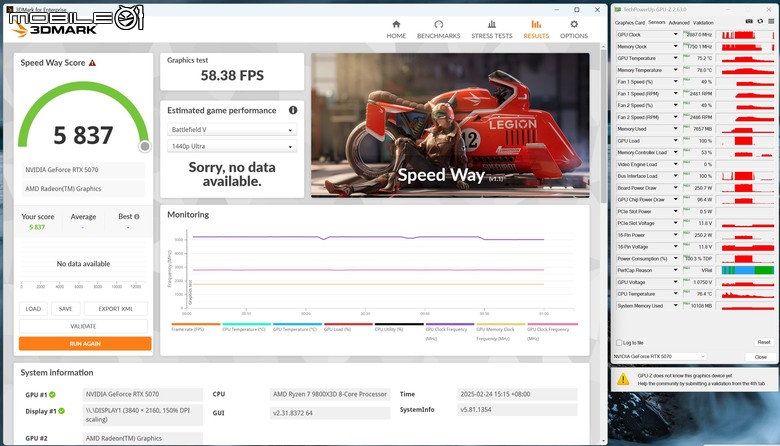Click the 2987.0 MHz GPU Clock value

[699, 35]
